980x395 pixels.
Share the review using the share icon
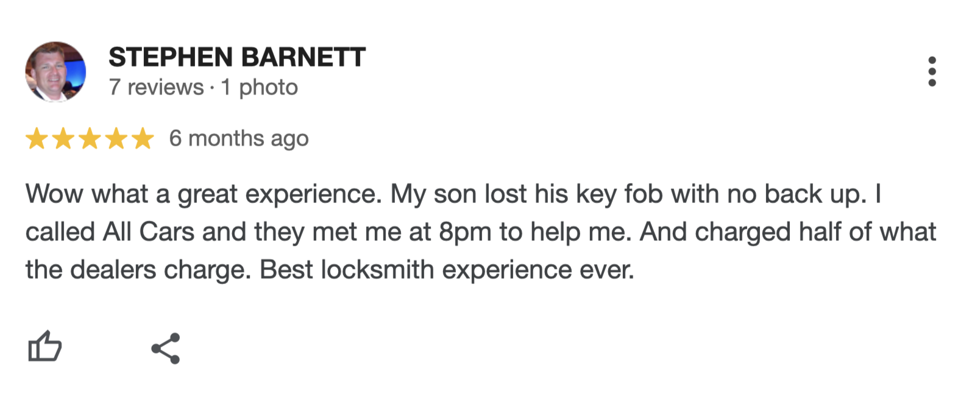(x=166, y=348)
